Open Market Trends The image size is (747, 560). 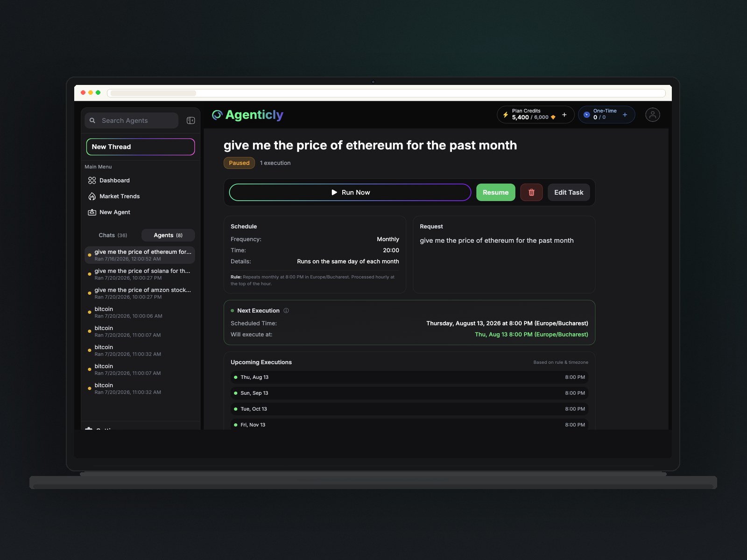click(140, 196)
